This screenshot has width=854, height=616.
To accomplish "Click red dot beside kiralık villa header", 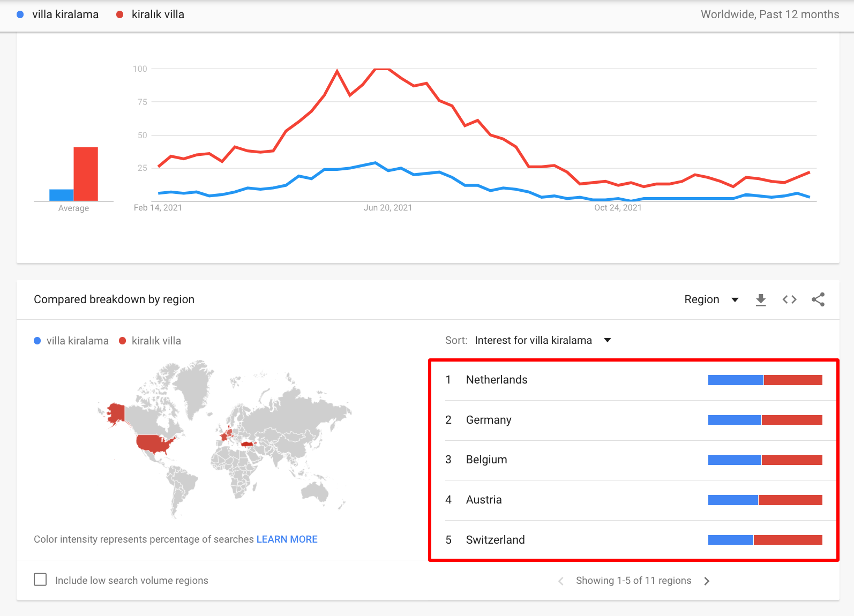I will click(x=120, y=15).
